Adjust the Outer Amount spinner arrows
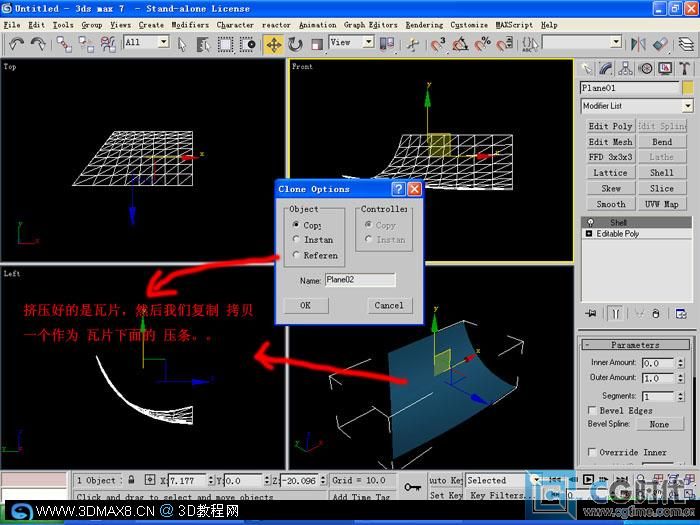Screen dimensions: 700x525 coord(681,378)
